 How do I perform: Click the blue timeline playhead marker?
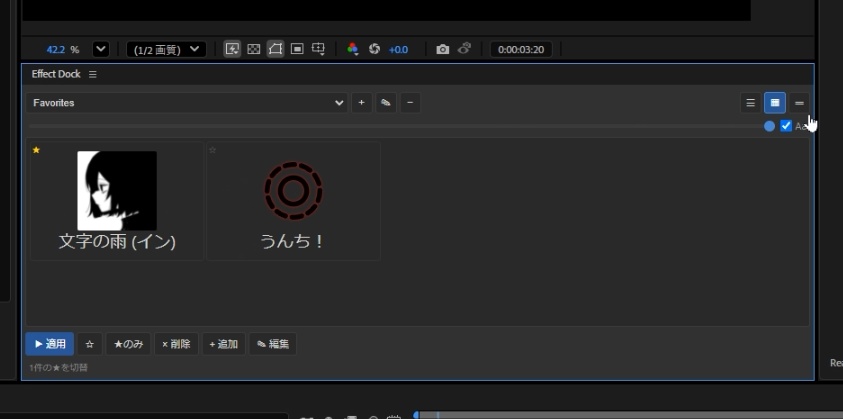[x=416, y=415]
